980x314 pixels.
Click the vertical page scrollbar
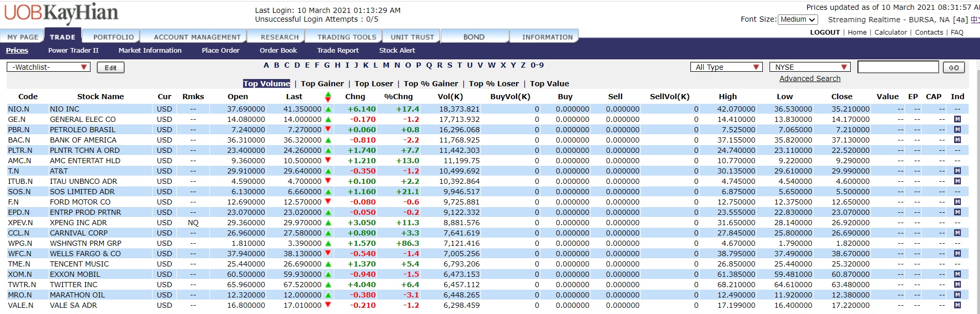pyautogui.click(x=977, y=186)
